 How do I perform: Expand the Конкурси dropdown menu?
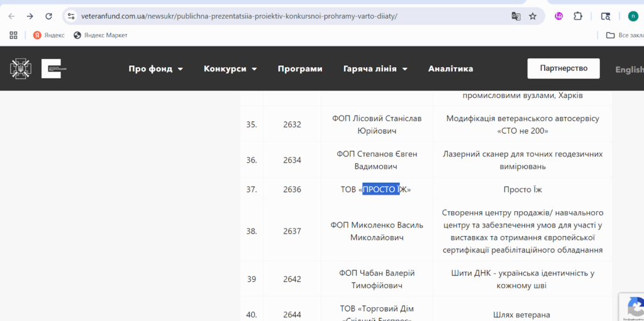(230, 69)
